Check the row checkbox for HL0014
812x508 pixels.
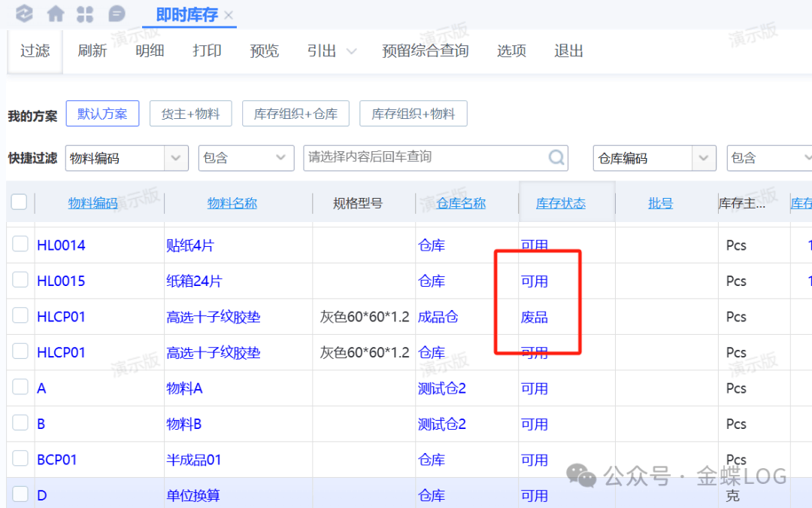click(x=20, y=245)
